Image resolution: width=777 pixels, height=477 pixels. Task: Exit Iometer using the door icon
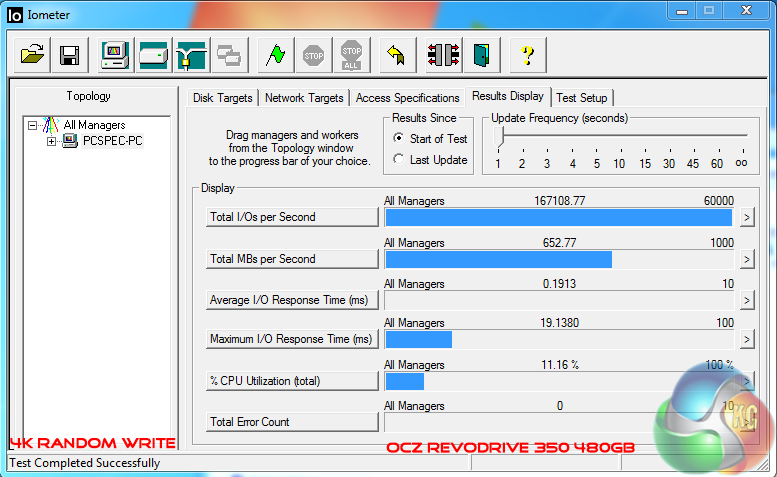[x=482, y=55]
